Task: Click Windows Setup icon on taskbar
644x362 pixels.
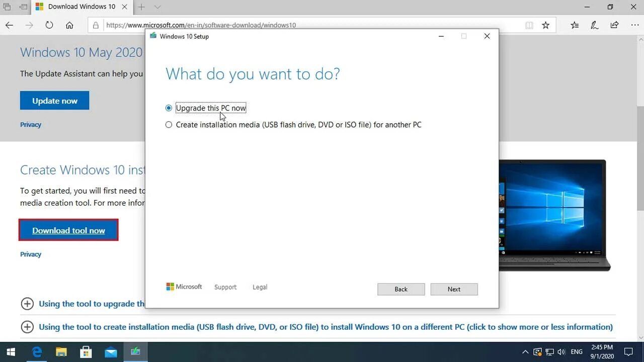Action: tap(135, 352)
